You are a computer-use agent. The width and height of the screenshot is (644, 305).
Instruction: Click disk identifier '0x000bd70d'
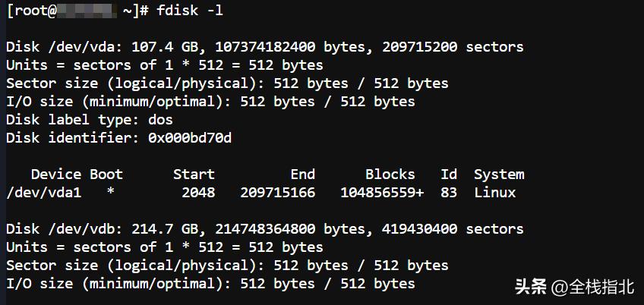pos(190,138)
